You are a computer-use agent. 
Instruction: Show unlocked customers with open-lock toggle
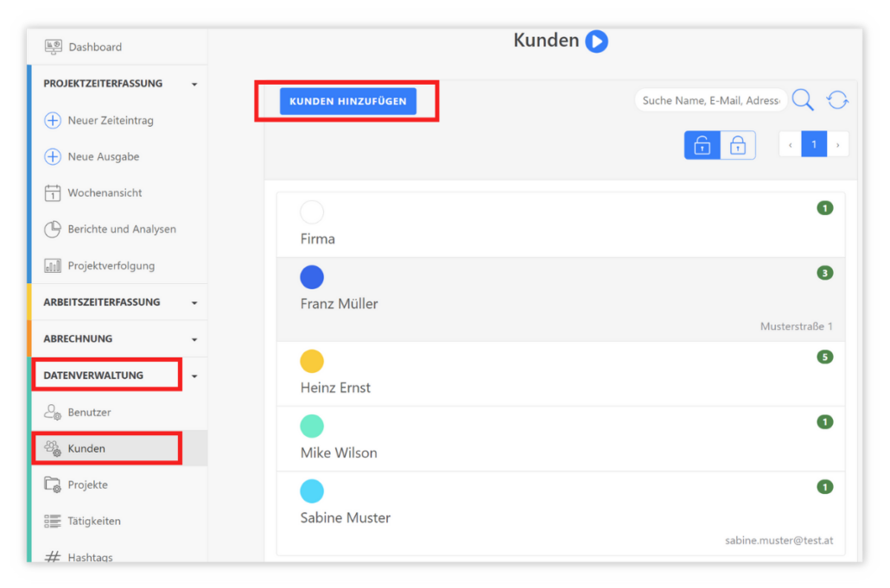coord(702,145)
